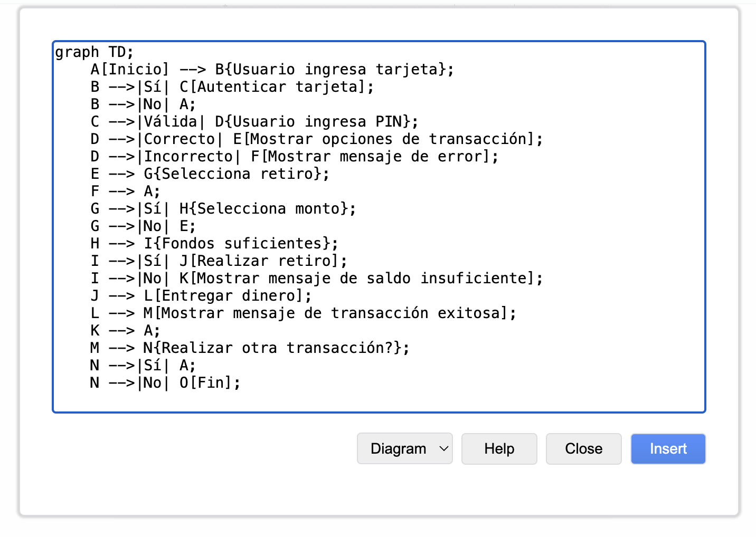This screenshot has height=537, width=756.
Task: Click the chevron arrow beside Diagram
Action: 444,449
